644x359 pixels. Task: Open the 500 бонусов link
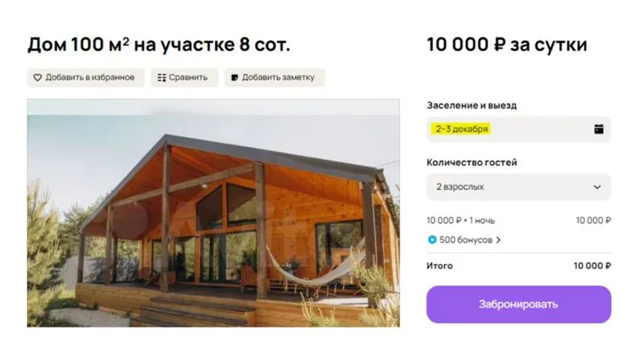465,240
